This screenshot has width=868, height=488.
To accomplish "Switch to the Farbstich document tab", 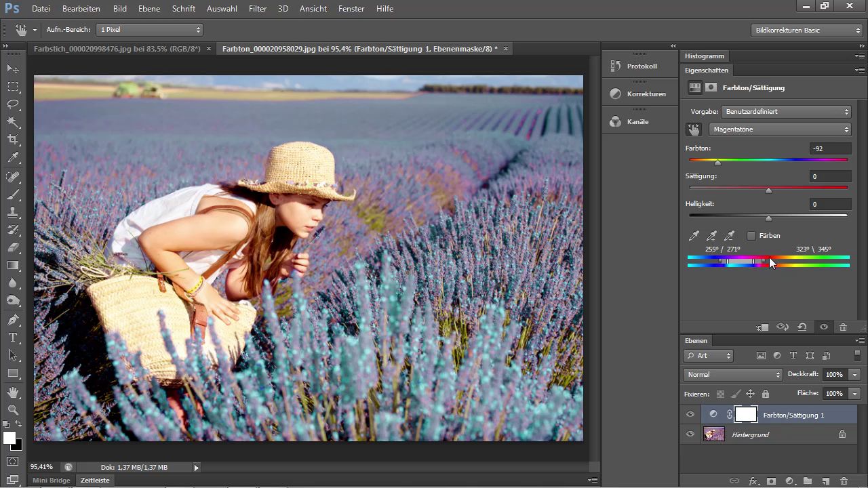I will (x=117, y=49).
